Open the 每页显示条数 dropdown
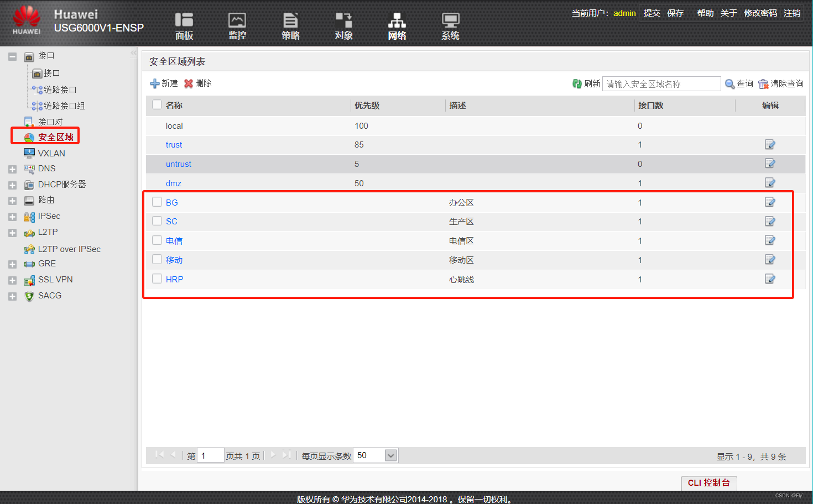The image size is (813, 504). pos(391,455)
